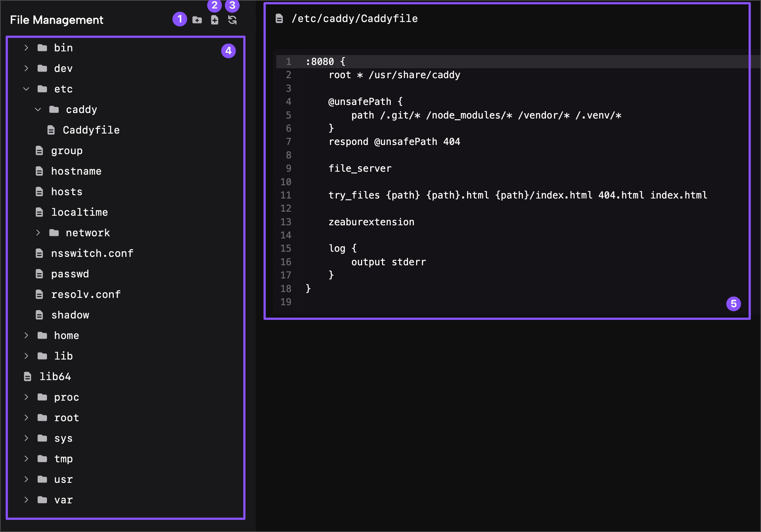This screenshot has height=532, width=761.
Task: Expand the proc folder chevron
Action: [x=26, y=397]
